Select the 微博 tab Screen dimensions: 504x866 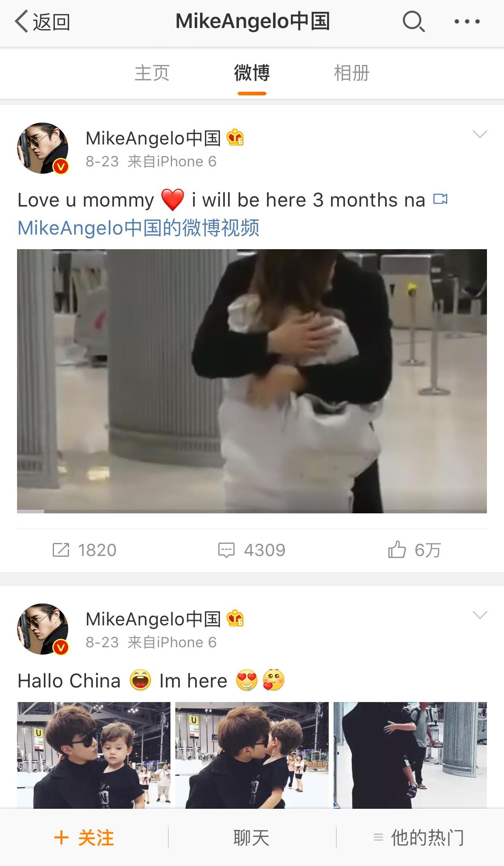pyautogui.click(x=252, y=74)
